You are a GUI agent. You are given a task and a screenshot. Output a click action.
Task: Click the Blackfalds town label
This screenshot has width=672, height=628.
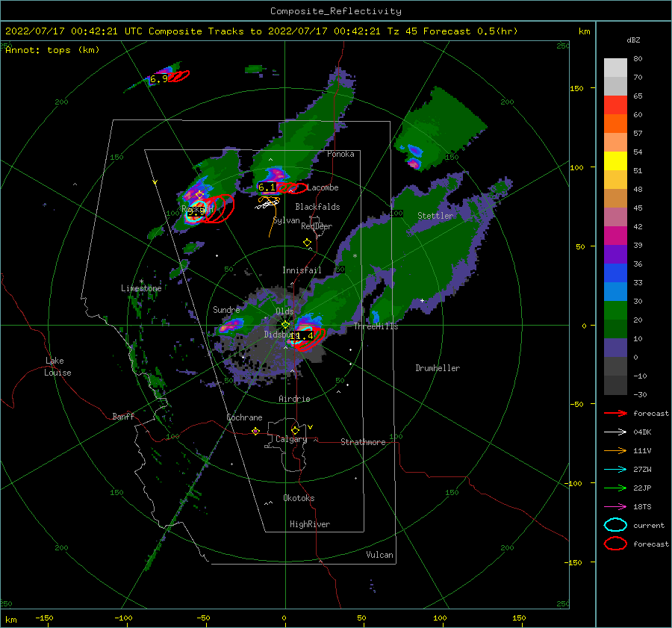point(317,207)
